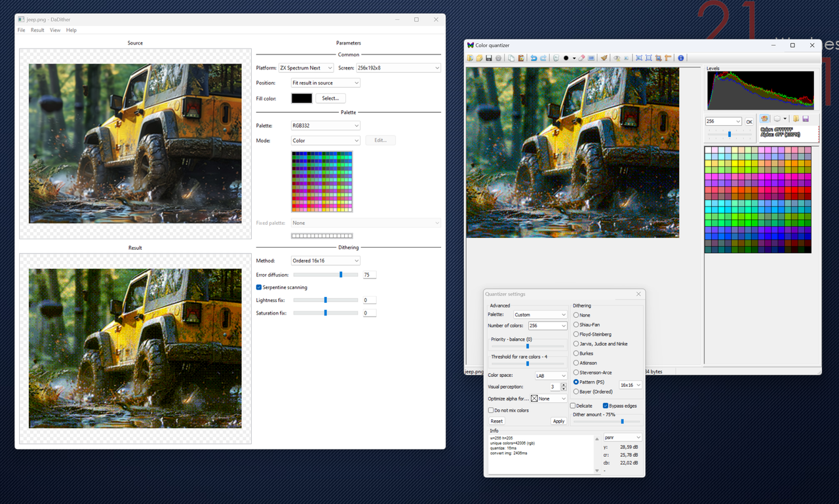
Task: Click the open palette folder icon near palette
Action: pyautogui.click(x=796, y=119)
